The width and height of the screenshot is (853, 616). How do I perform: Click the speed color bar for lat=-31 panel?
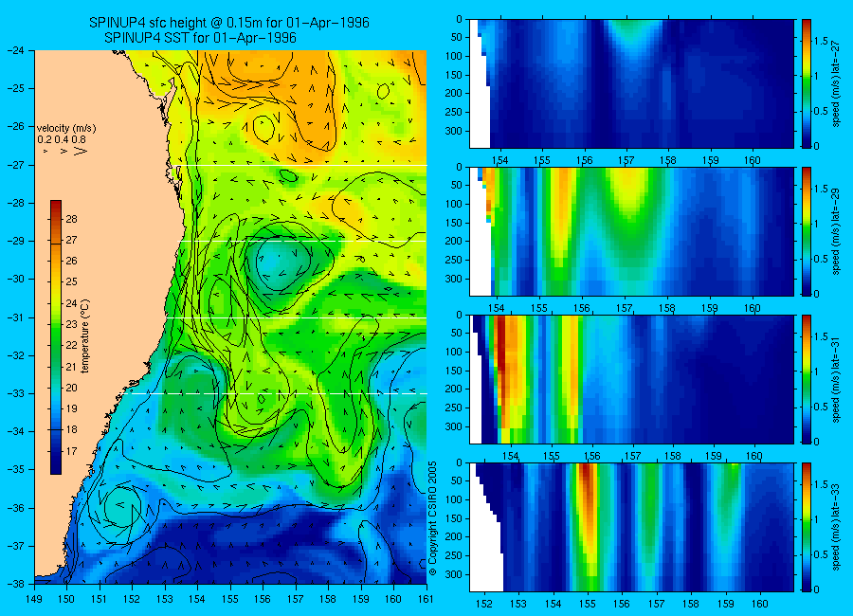click(x=807, y=379)
